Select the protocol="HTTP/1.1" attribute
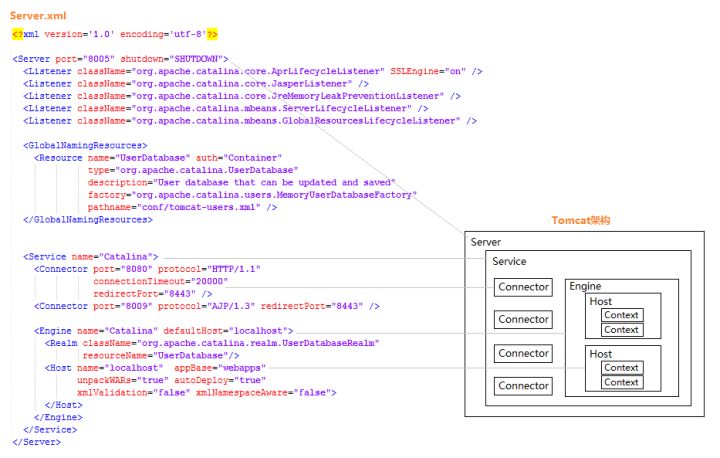This screenshot has height=458, width=720. (x=209, y=269)
